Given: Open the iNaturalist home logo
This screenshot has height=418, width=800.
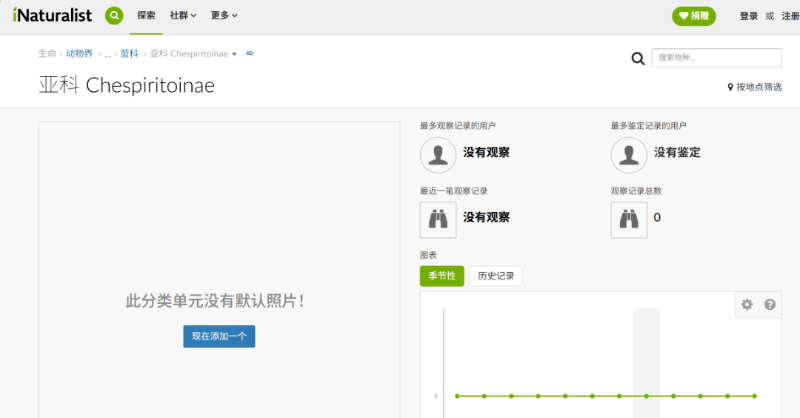Looking at the screenshot, I should coord(52,15).
